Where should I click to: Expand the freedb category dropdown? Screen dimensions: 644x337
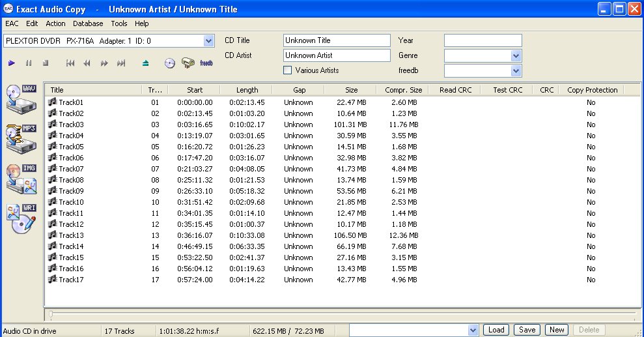point(516,70)
